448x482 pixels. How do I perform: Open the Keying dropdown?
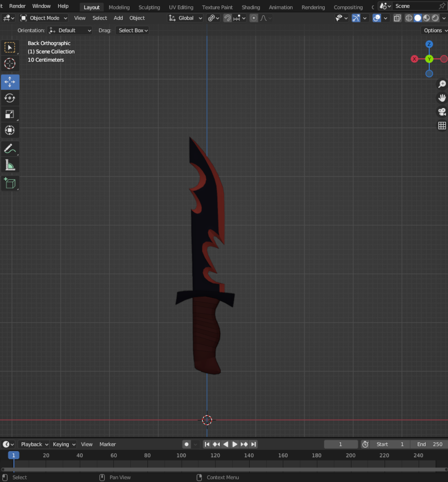click(x=63, y=444)
